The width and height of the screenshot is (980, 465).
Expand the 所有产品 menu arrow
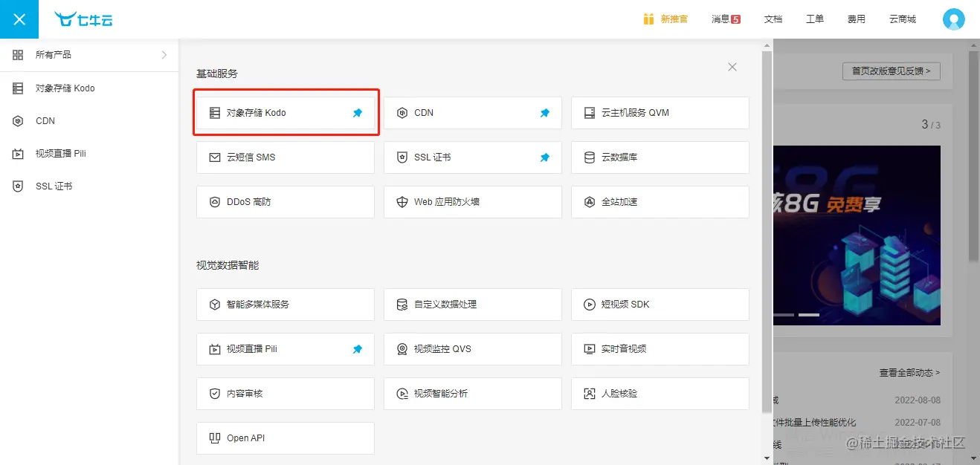[x=164, y=55]
